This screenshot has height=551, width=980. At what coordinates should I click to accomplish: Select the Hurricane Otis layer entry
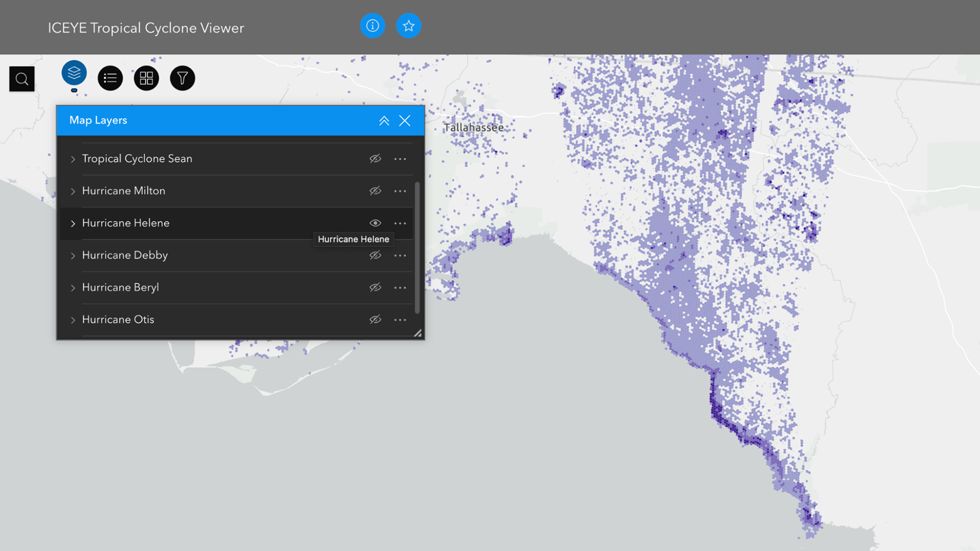(x=118, y=319)
